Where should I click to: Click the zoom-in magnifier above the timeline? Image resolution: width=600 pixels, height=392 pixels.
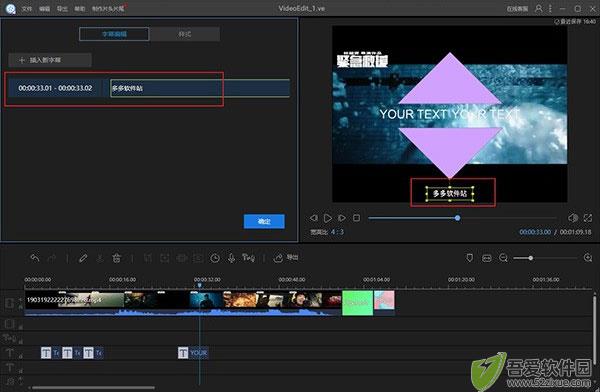pos(588,258)
